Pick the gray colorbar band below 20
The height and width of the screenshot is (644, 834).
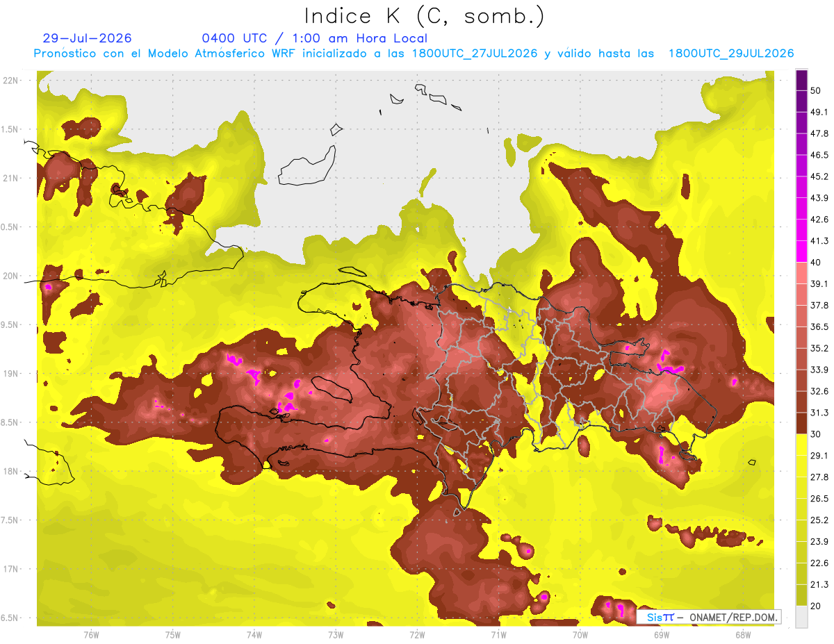(x=801, y=617)
